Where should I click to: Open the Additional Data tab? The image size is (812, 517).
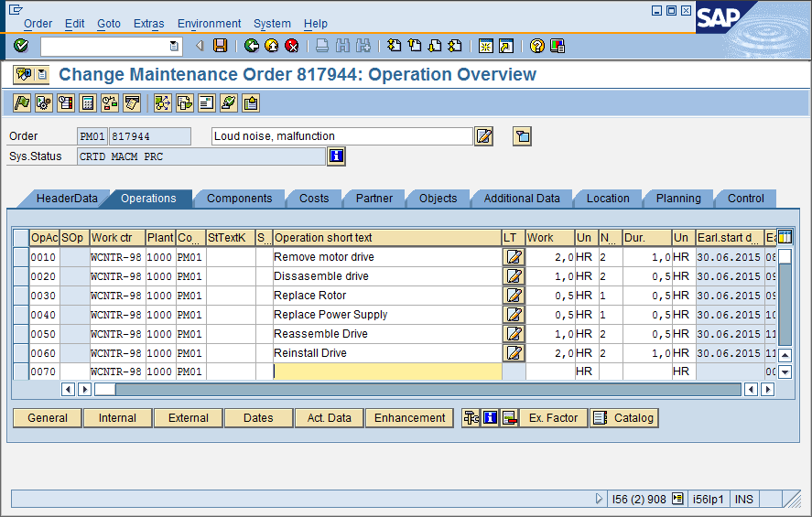pyautogui.click(x=522, y=199)
